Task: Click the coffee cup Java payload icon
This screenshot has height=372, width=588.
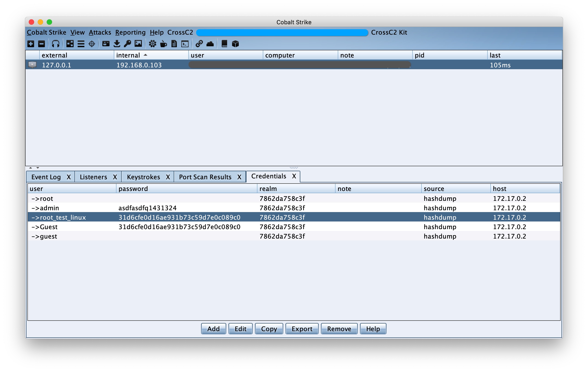Action: coord(163,44)
